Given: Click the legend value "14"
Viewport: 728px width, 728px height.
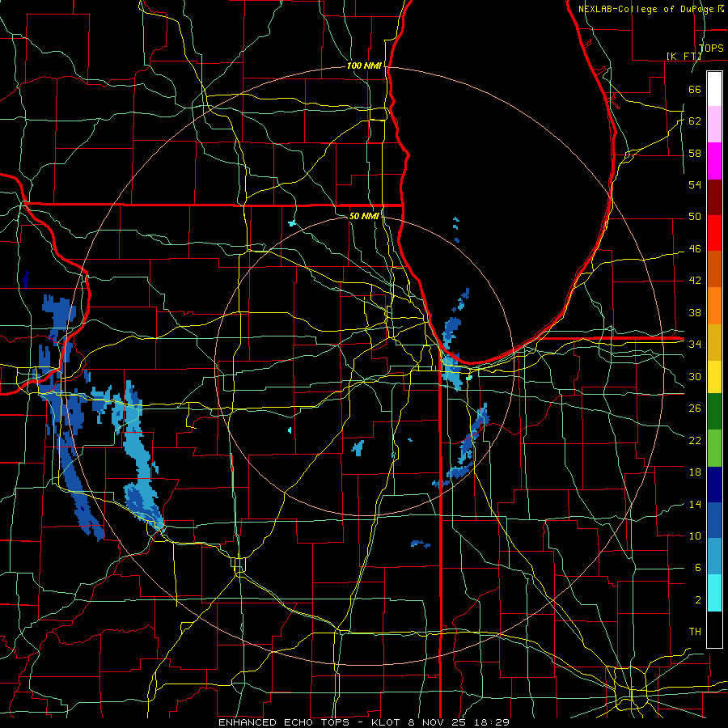Looking at the screenshot, I should [695, 504].
